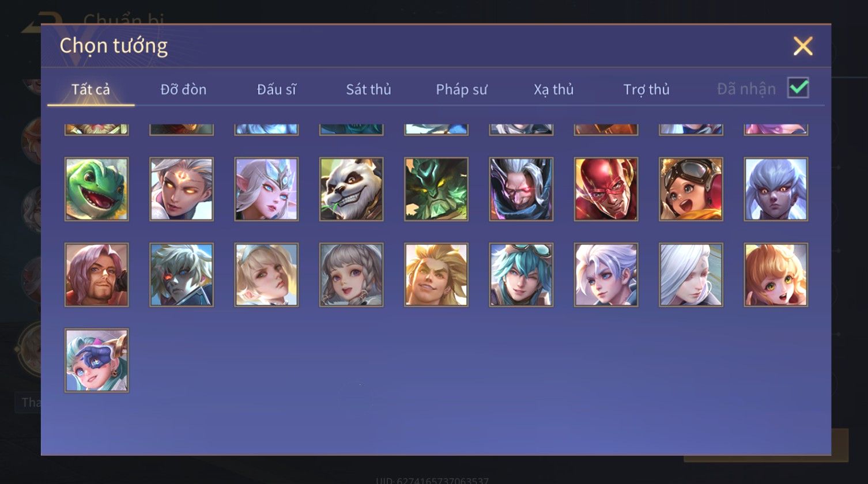Switch to the Đỡ đòn tab
Image resolution: width=868 pixels, height=484 pixels.
point(183,89)
